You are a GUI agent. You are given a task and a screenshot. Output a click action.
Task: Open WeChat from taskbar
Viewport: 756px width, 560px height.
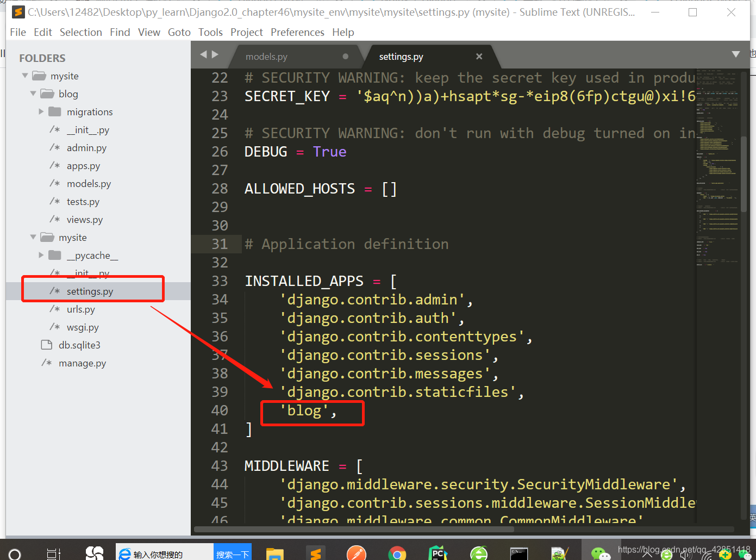click(601, 553)
